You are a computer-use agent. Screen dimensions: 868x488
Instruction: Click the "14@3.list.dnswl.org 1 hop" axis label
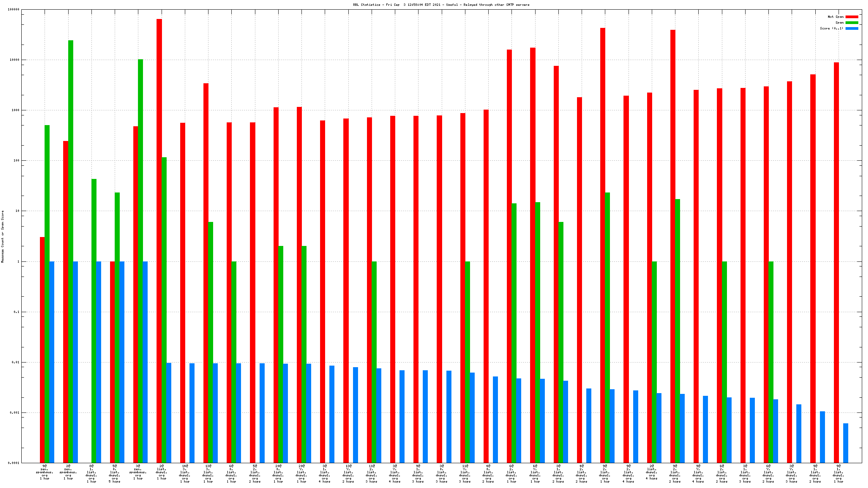click(x=185, y=474)
